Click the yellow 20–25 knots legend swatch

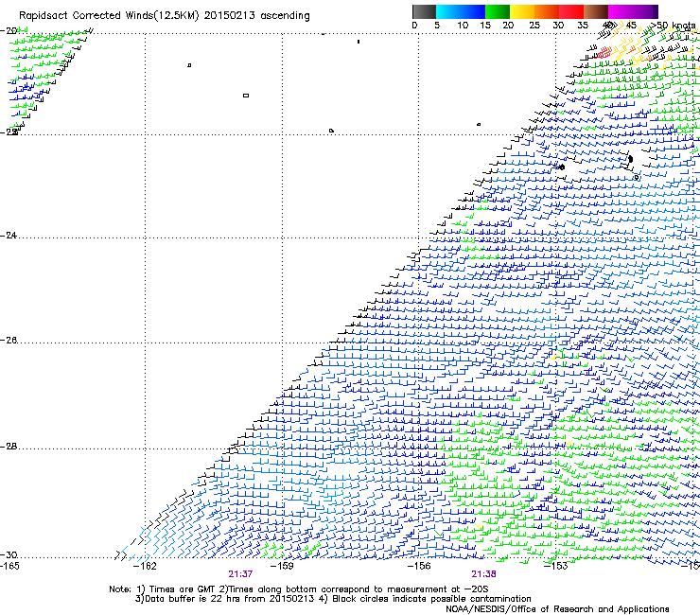(x=522, y=11)
